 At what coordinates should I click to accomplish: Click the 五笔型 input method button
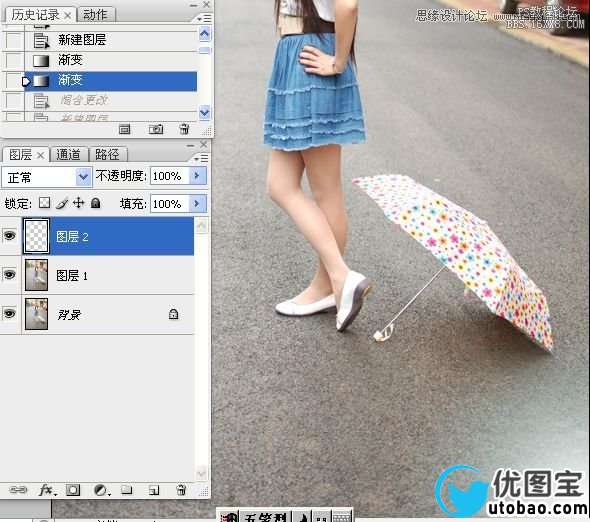point(266,518)
